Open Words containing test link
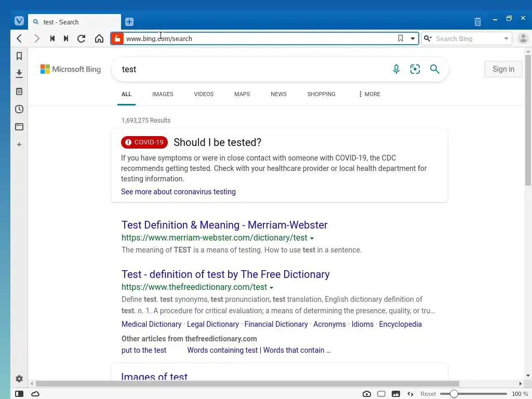Image resolution: width=532 pixels, height=399 pixels. pyautogui.click(x=259, y=350)
